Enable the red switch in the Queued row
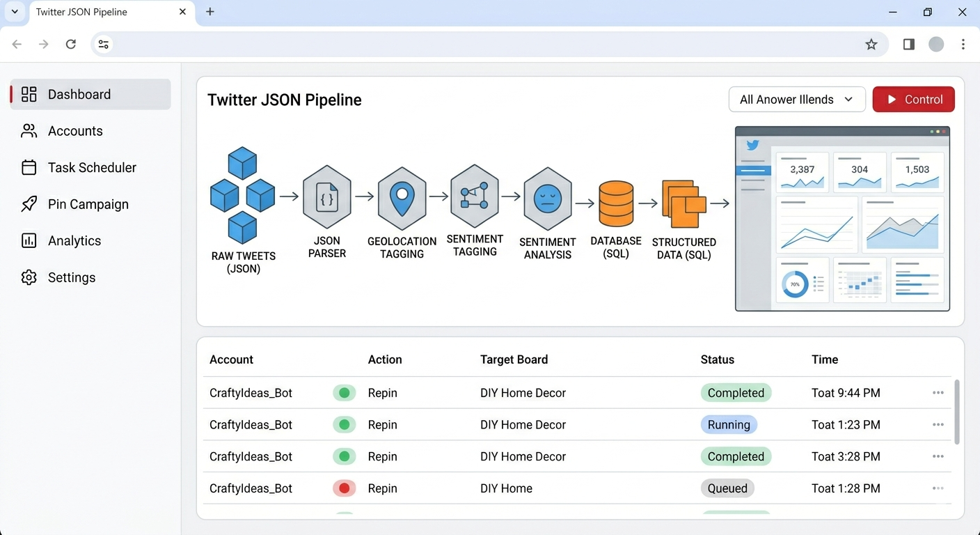Viewport: 980px width, 535px height. coord(344,488)
